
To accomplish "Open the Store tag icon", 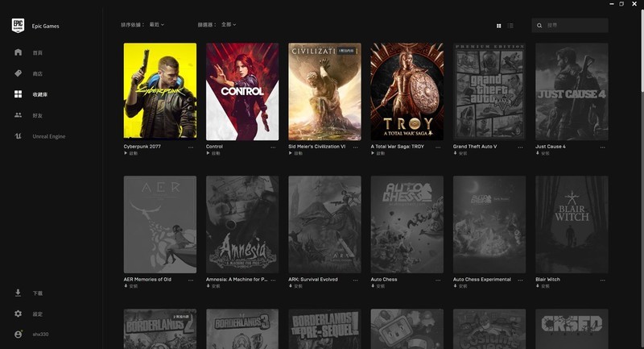I will [x=18, y=73].
